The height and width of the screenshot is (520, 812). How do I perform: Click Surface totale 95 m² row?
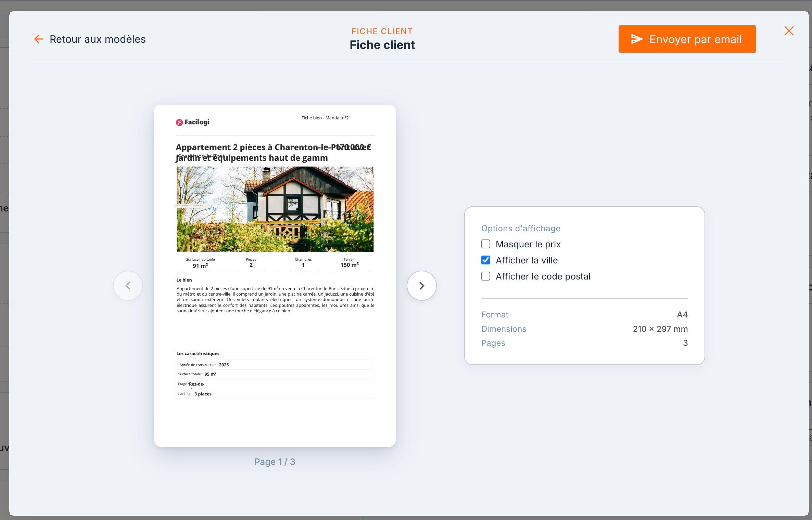click(x=274, y=374)
